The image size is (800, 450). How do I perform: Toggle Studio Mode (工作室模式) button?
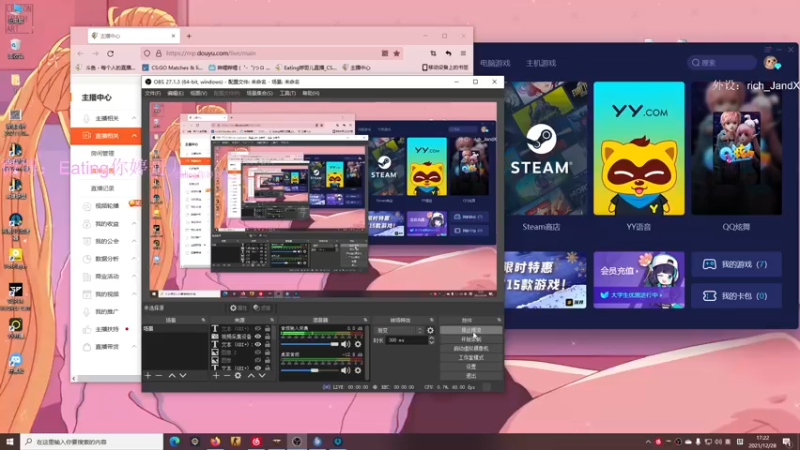click(470, 358)
